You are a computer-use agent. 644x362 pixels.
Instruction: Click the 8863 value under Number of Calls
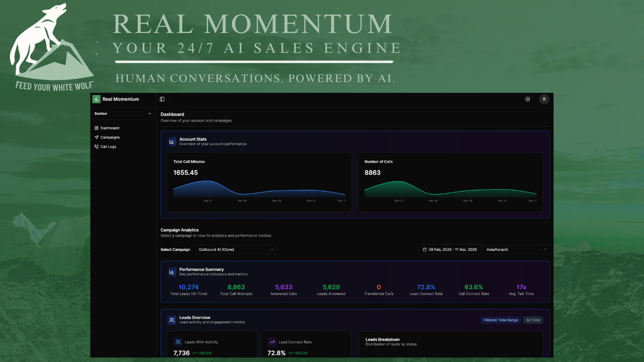point(372,173)
